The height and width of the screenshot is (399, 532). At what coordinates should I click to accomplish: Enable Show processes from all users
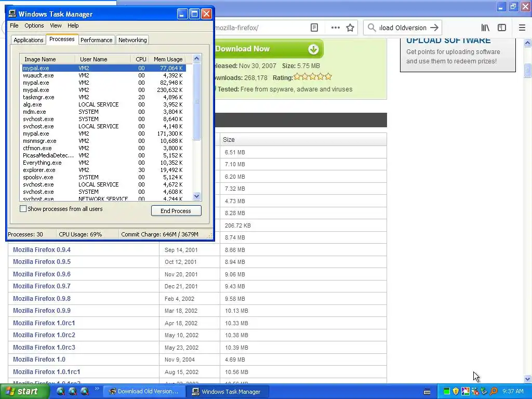click(23, 209)
